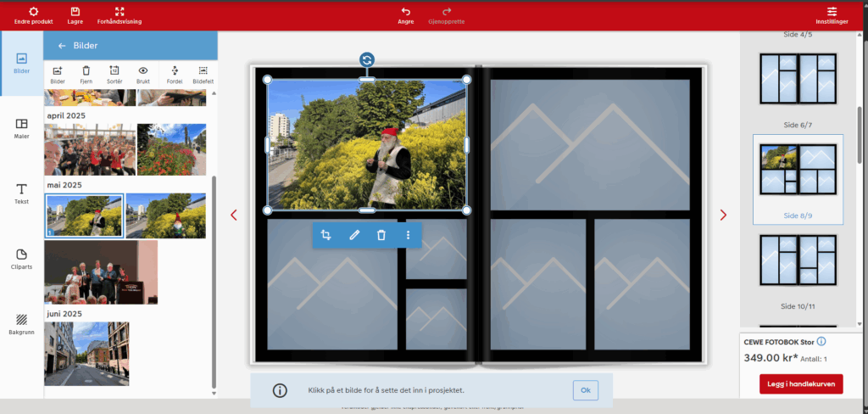
Task: Select the Side 4/5 page thumbnail
Action: (x=798, y=79)
